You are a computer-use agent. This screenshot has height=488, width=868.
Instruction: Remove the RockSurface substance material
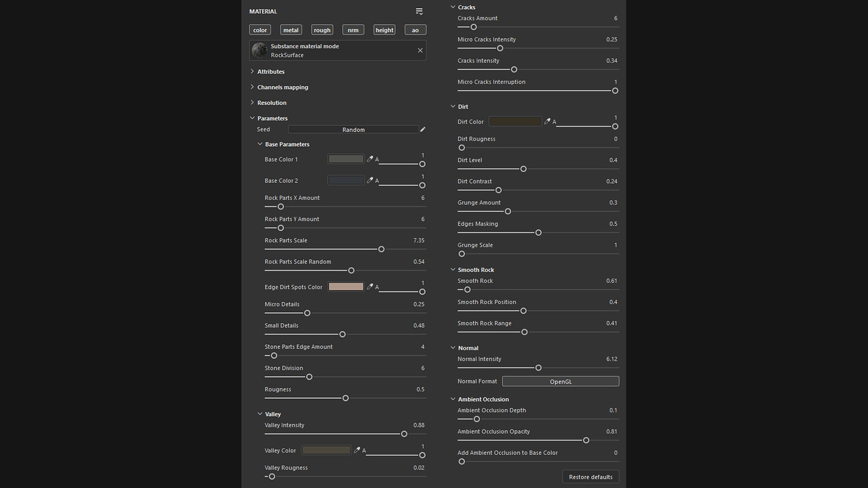tap(420, 50)
